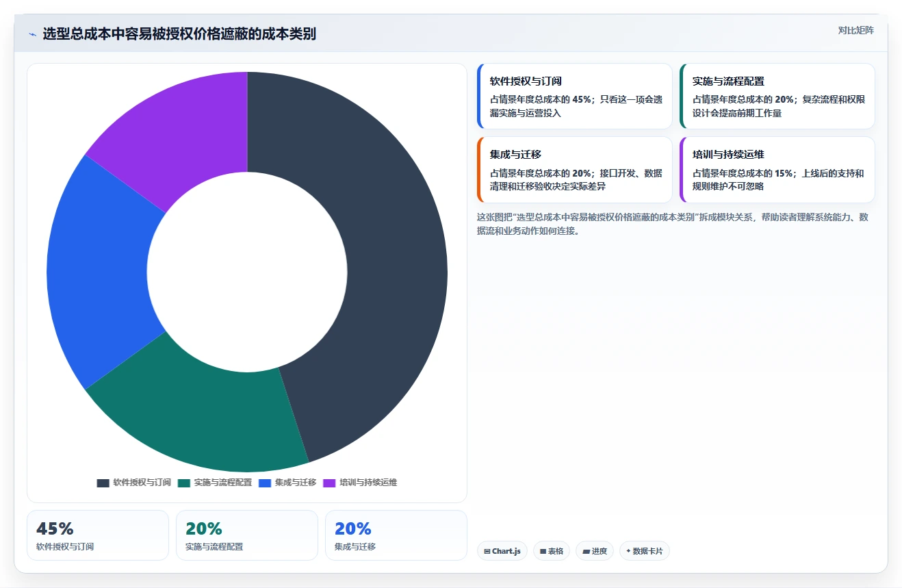
Task: Toggle 实施与流程配置 legend swatch
Action: [184, 483]
